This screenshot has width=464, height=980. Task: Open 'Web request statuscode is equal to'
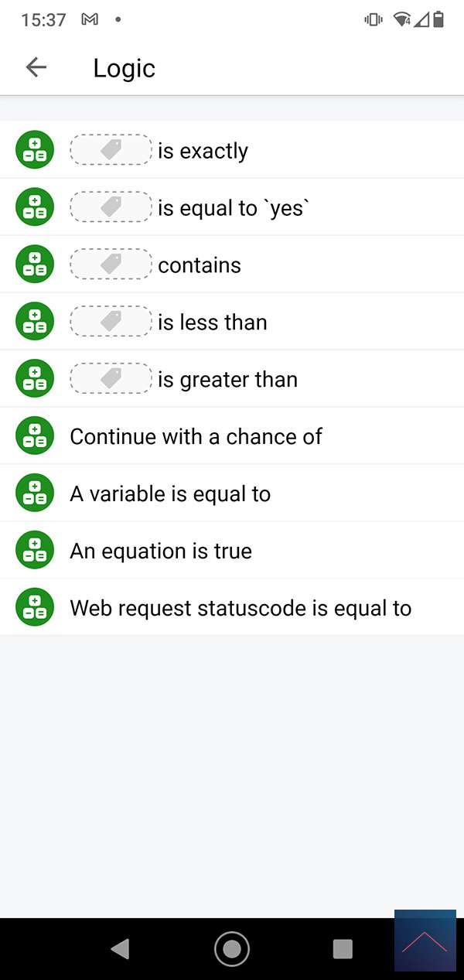pos(241,608)
